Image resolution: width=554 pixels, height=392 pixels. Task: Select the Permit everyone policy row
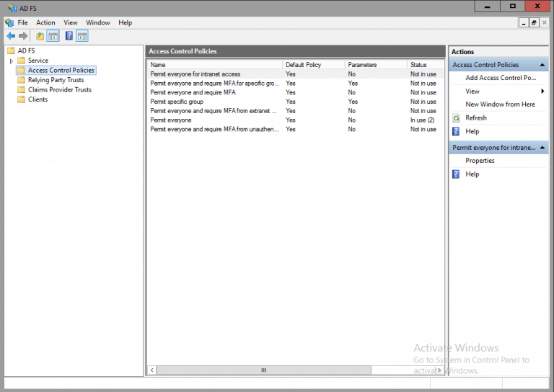point(295,120)
